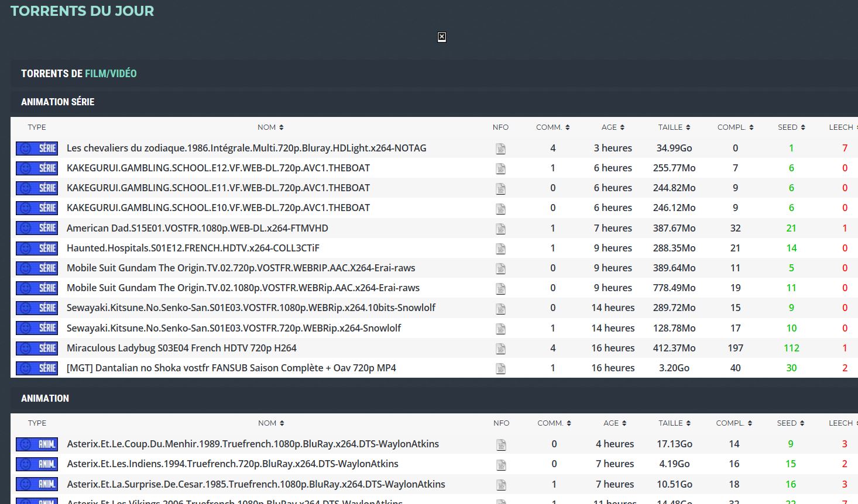Open NFO for Asterix Et Le Coup Du Menhir

pos(501,445)
